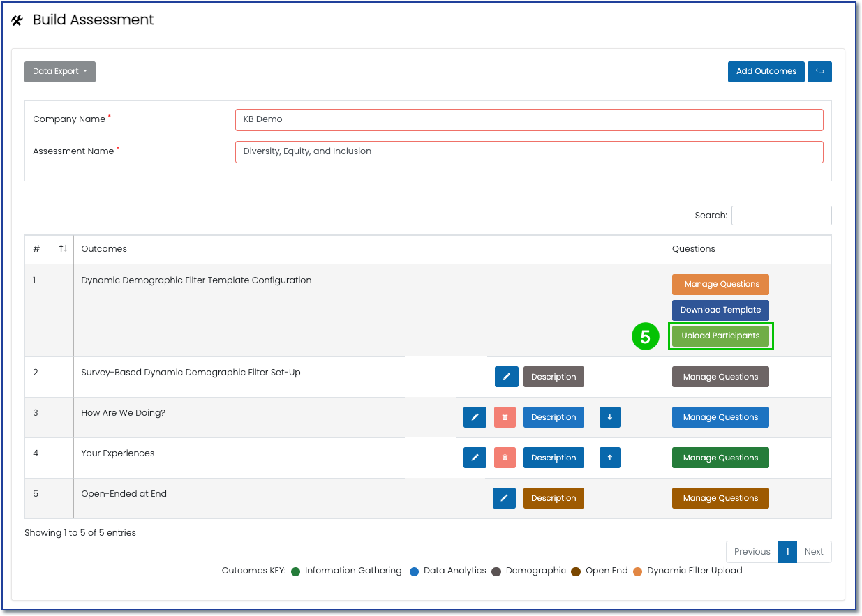Click the Upload Participants button
This screenshot has width=862, height=616.
coord(720,336)
